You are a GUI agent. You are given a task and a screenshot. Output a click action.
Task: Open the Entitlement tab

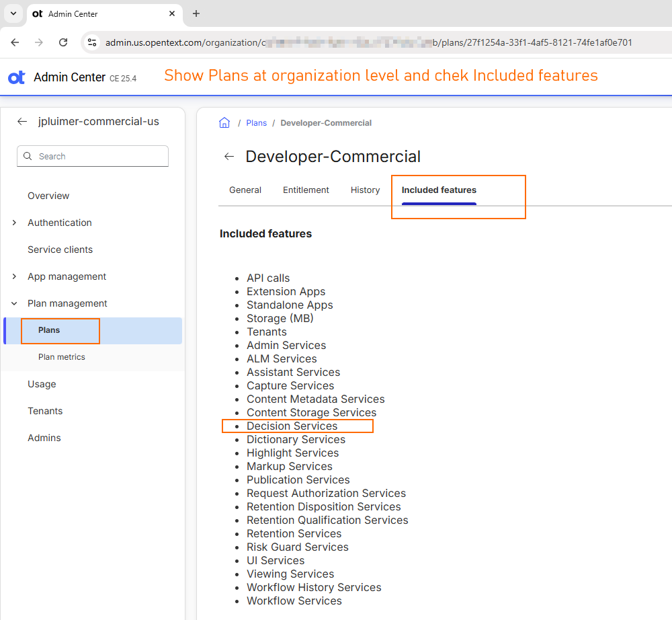pos(306,190)
